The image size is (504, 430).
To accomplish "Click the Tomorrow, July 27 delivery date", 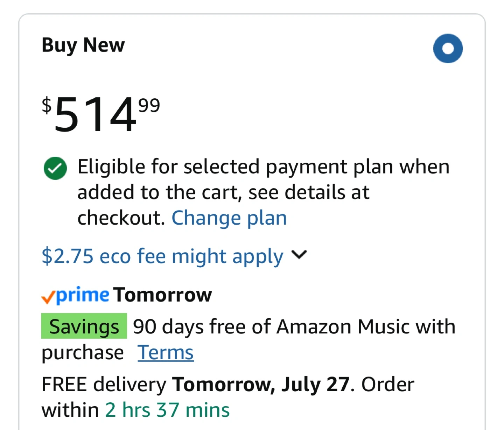I will click(x=261, y=384).
